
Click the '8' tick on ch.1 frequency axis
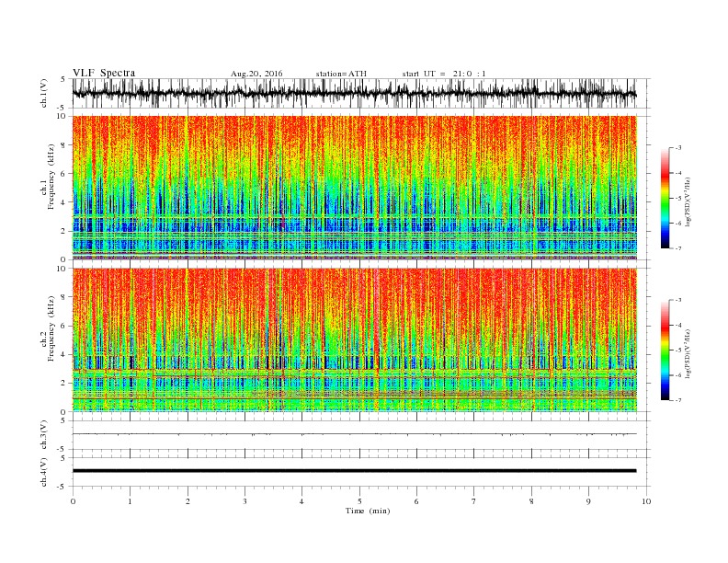coord(63,145)
